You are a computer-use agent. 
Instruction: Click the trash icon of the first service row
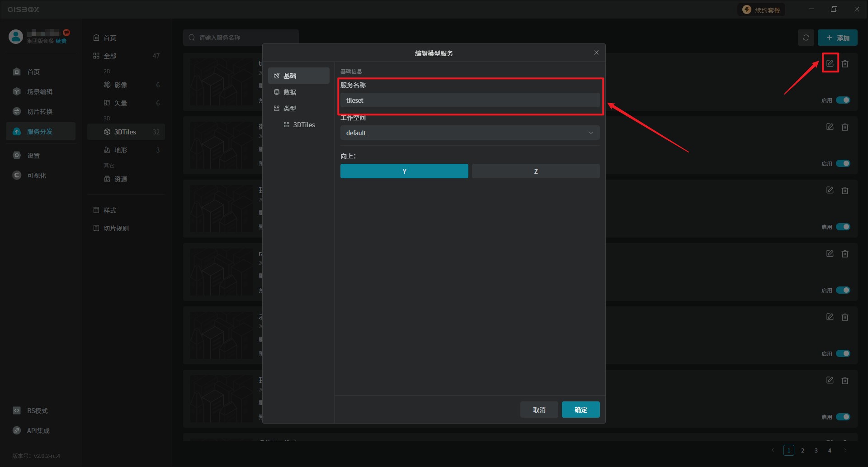point(845,64)
